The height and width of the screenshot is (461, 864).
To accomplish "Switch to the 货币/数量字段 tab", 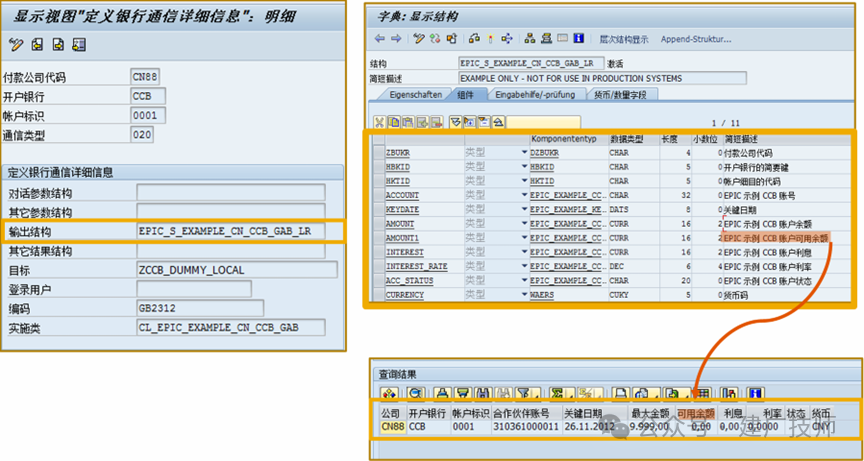I will [x=620, y=95].
